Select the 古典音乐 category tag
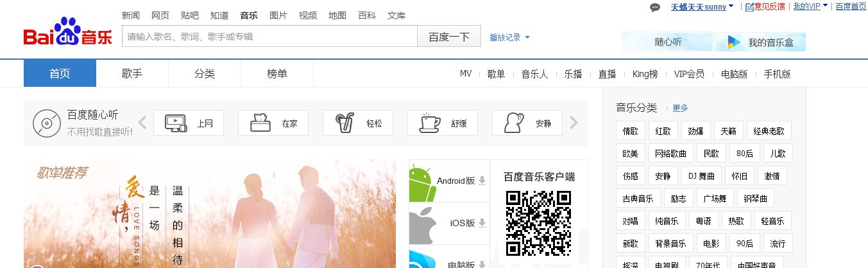Screen dimensions: 868x268 pyautogui.click(x=638, y=198)
